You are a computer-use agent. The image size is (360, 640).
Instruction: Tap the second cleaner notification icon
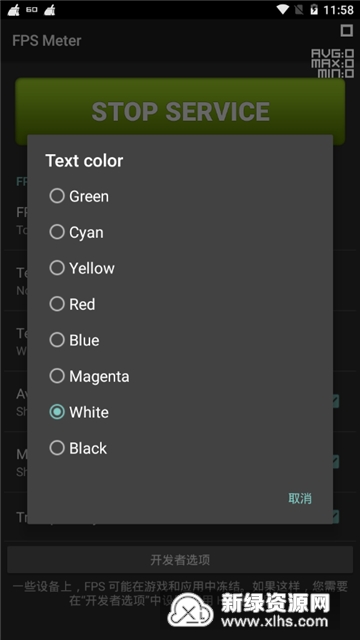(x=50, y=9)
